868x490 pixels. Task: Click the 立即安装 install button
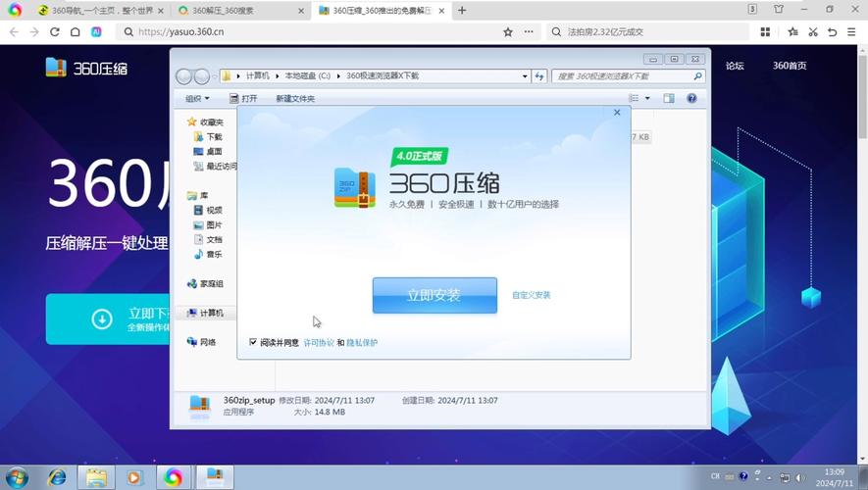[434, 295]
